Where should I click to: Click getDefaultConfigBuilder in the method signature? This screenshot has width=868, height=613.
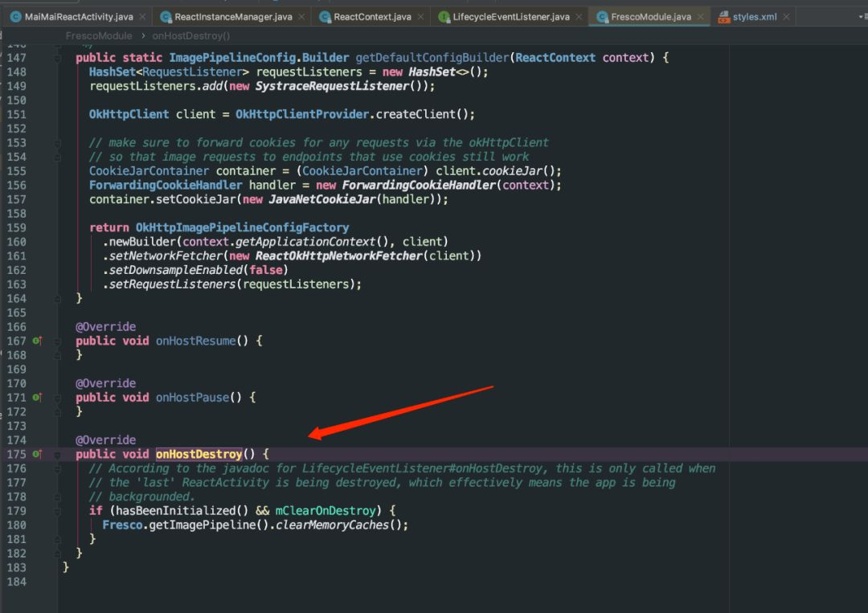click(x=432, y=58)
